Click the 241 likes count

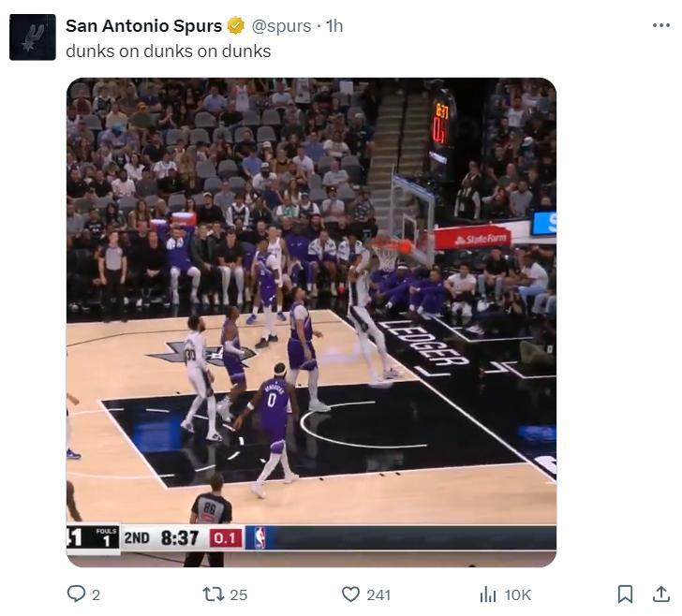click(378, 594)
